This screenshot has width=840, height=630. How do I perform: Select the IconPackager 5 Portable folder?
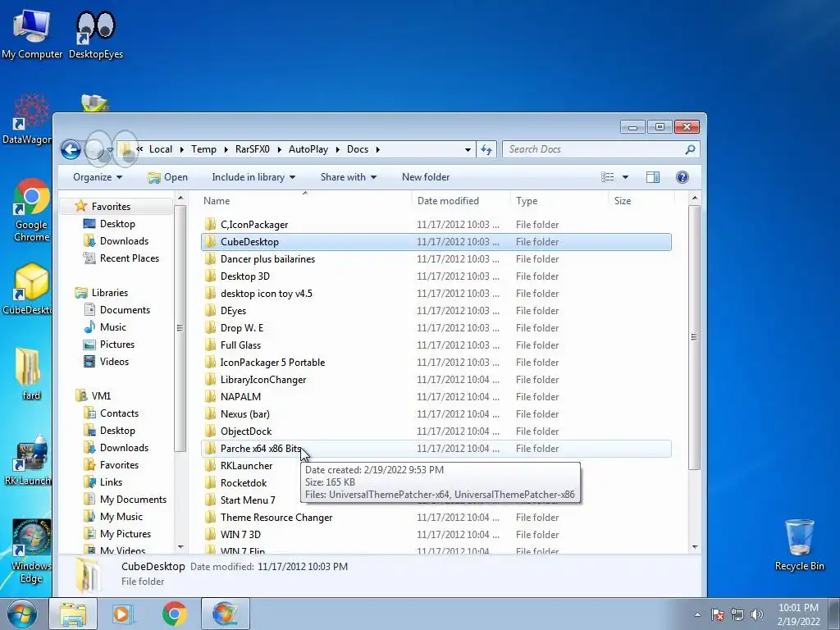436,362
